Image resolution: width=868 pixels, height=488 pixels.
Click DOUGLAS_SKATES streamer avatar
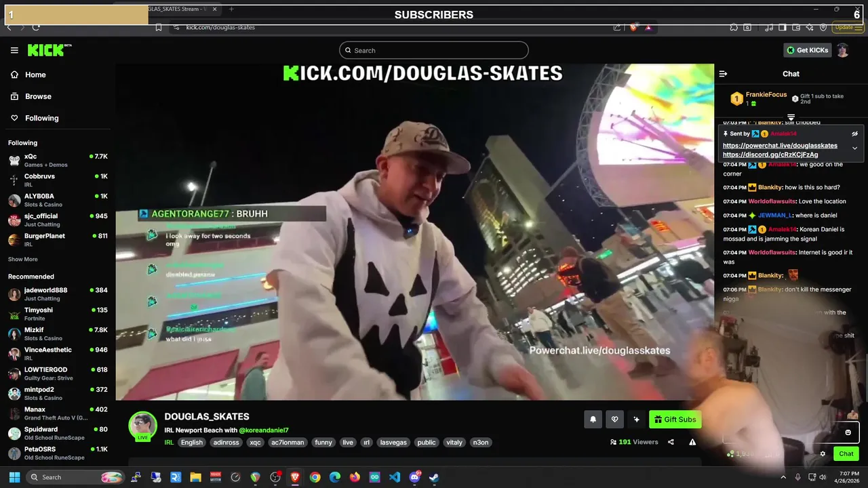(x=143, y=426)
